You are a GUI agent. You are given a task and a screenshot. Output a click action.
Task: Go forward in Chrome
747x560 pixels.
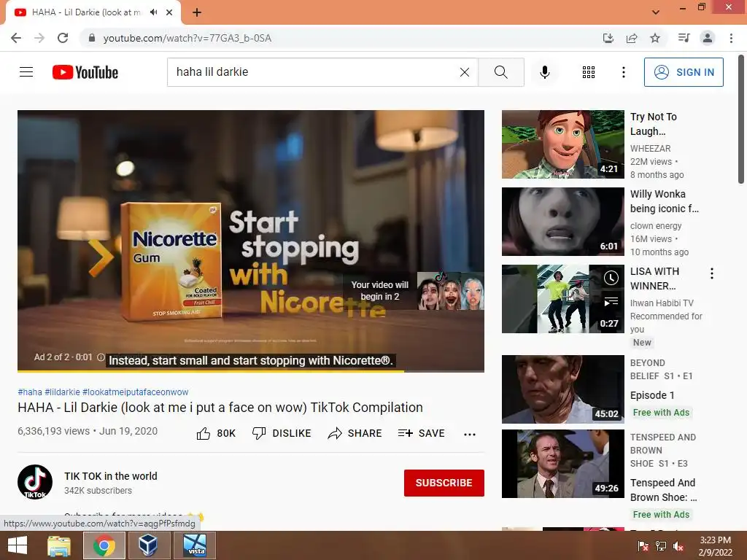(x=39, y=38)
